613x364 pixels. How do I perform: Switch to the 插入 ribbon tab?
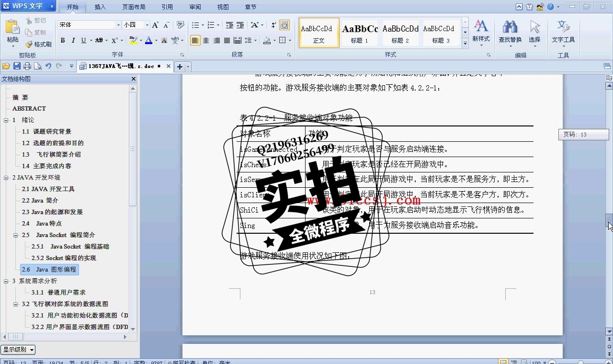[100, 7]
